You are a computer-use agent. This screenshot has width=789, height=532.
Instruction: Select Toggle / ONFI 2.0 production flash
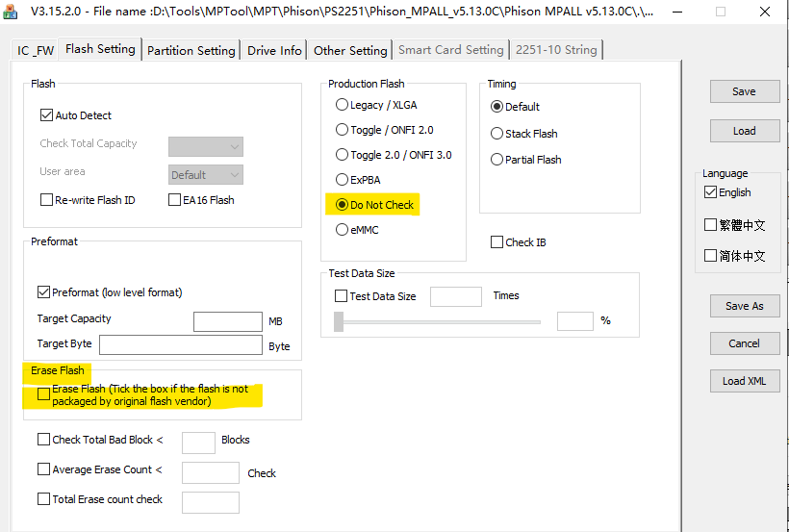point(342,130)
